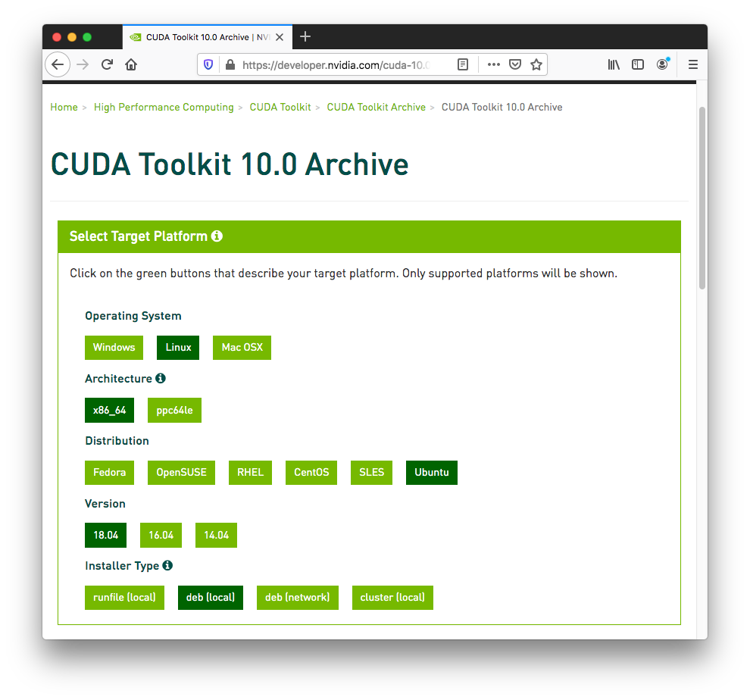Pick OpenSUSE distribution
The height and width of the screenshot is (700, 750).
point(181,473)
